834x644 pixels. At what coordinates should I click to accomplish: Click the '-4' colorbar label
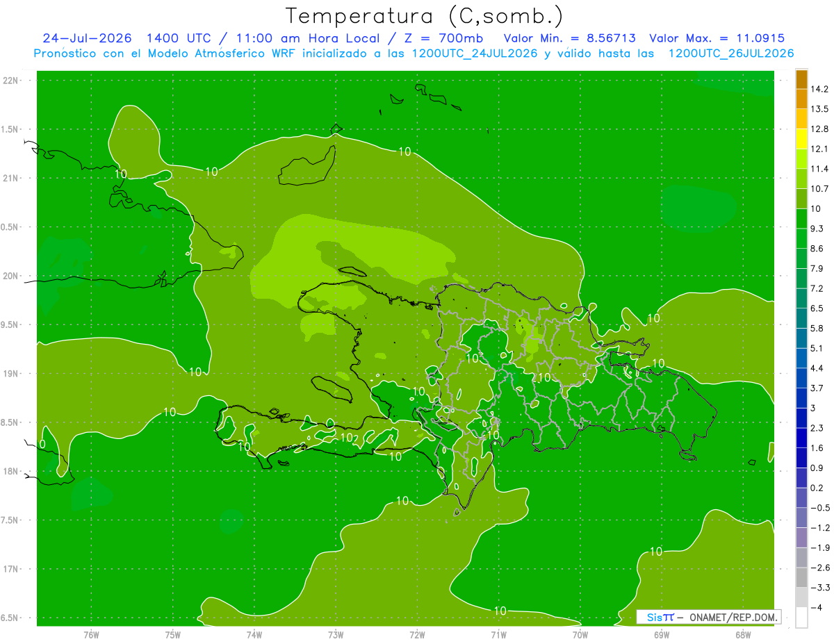point(817,607)
